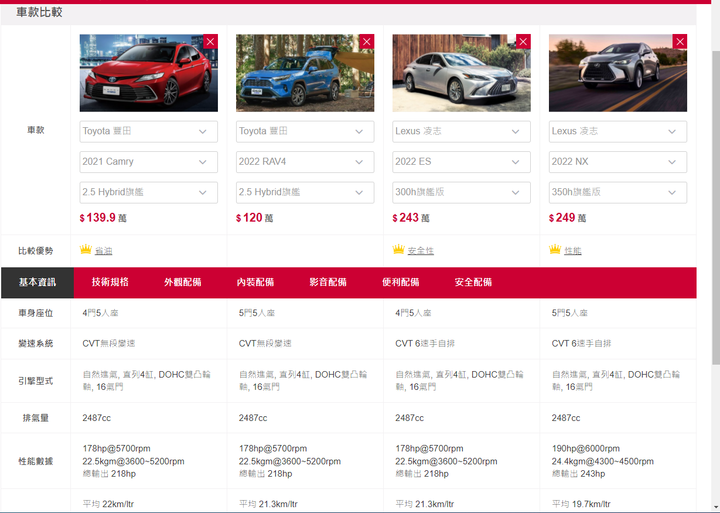This screenshot has width=720, height=513.
Task: Click the crown icon beside 性能
Action: 555,249
